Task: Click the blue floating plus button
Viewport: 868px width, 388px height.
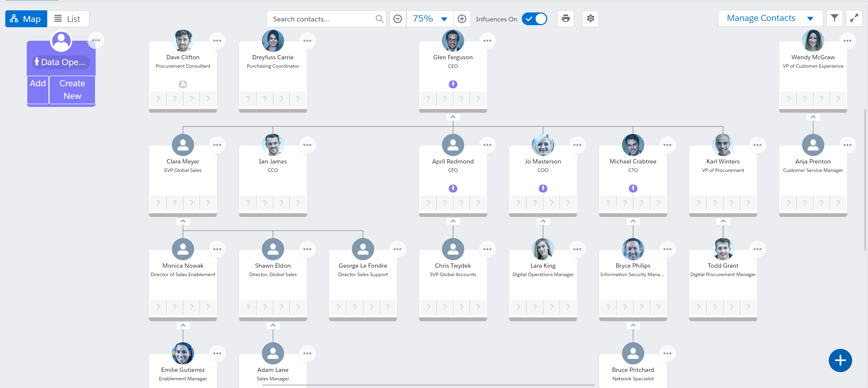Action: click(x=840, y=360)
